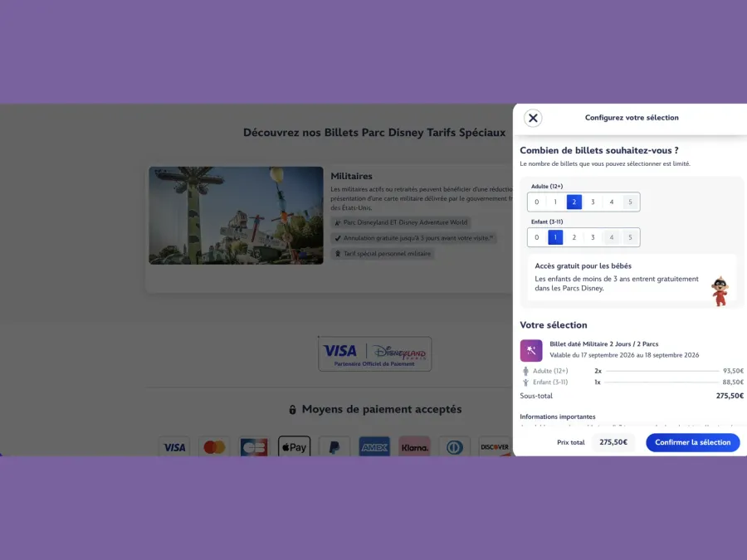Click the Visa payment logo
Viewport: 747px width, 560px height.
click(174, 447)
